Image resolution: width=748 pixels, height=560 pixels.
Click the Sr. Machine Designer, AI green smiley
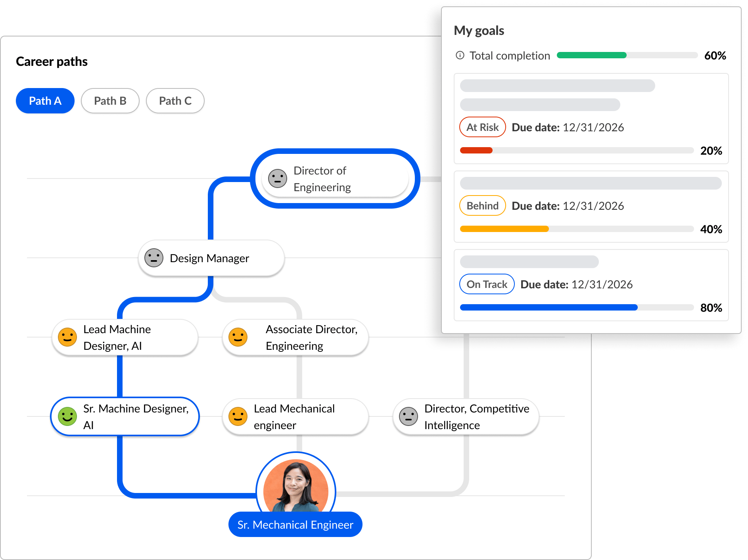coord(67,416)
